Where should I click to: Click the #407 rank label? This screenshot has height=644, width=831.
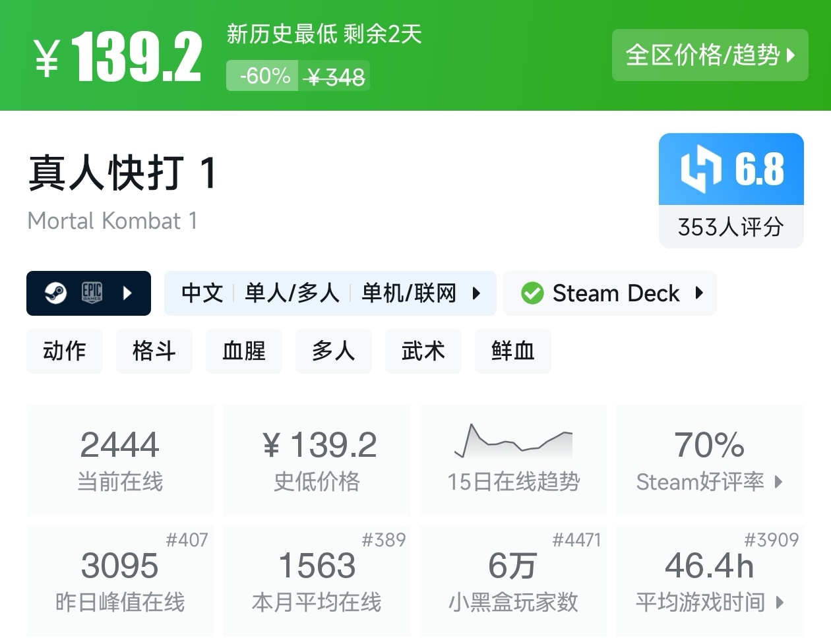point(187,540)
